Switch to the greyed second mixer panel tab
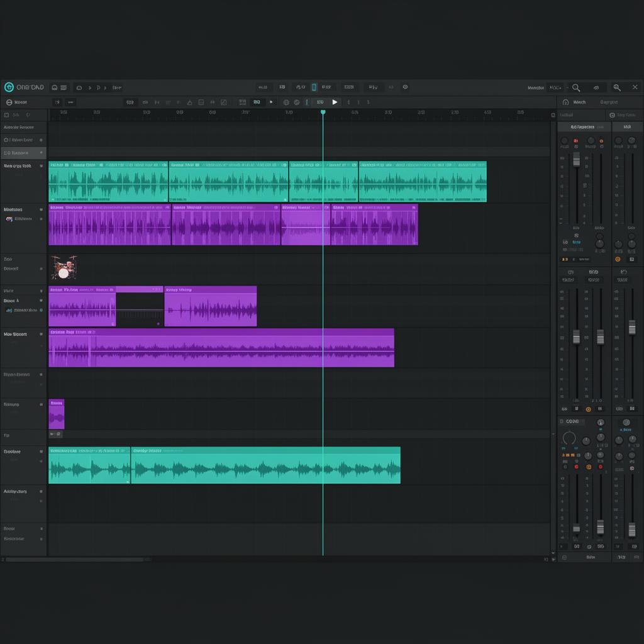644x644 pixels. (609, 102)
